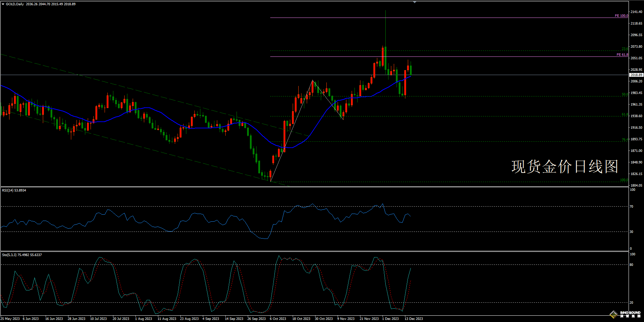
Task: Click the 100.0 Fibonacci level label at chart bottom
Action: [x=624, y=180]
